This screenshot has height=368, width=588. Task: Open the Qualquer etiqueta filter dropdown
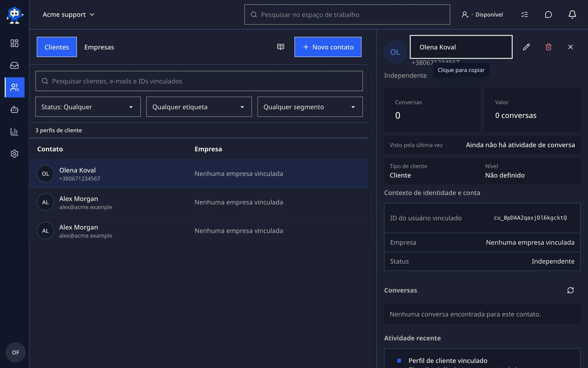199,107
